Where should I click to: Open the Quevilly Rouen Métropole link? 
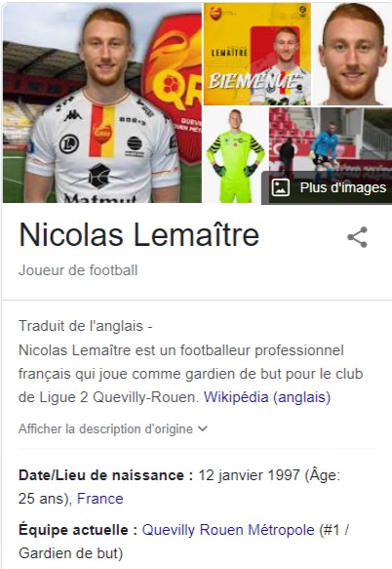point(228,530)
